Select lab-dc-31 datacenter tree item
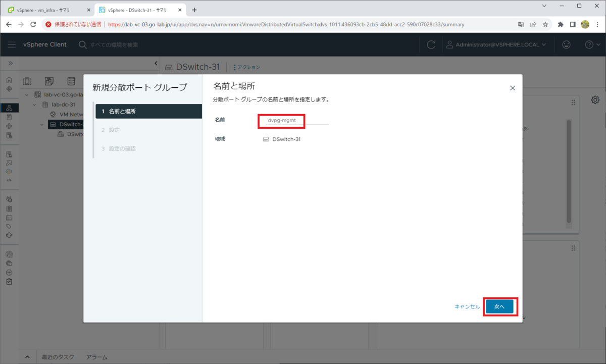 pos(58,105)
